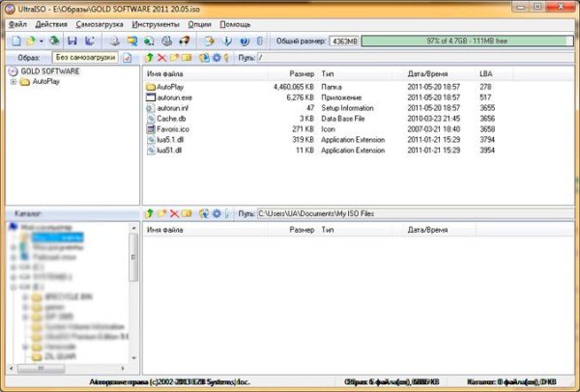
Task: Open the Действия menu
Action: [x=51, y=24]
